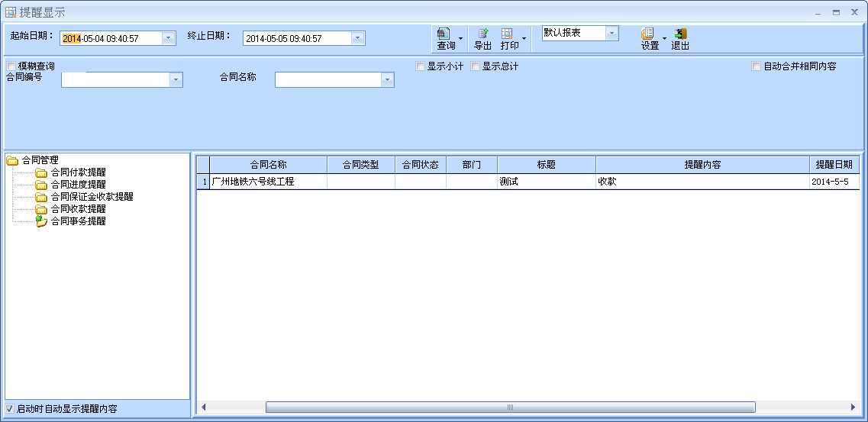This screenshot has width=868, height=422.
Task: Enable 自动合并相同内容 checkbox
Action: tap(757, 66)
